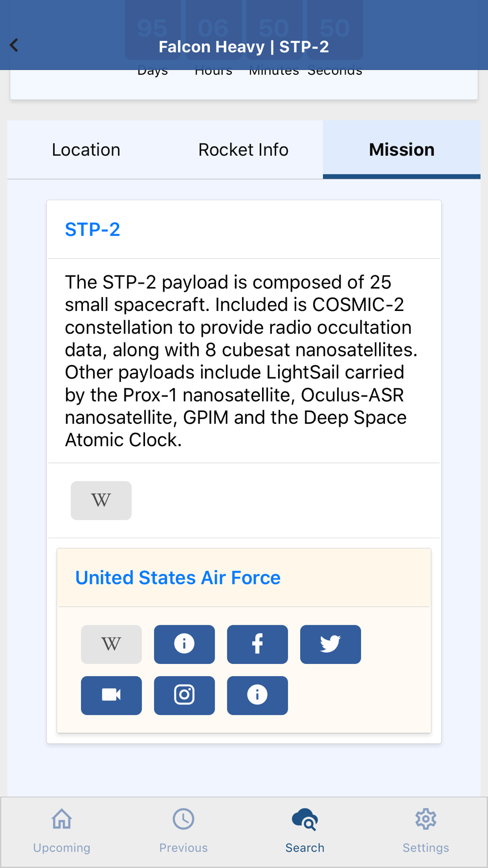Go to the Upcoming launches tab
488x868 pixels.
[62, 832]
